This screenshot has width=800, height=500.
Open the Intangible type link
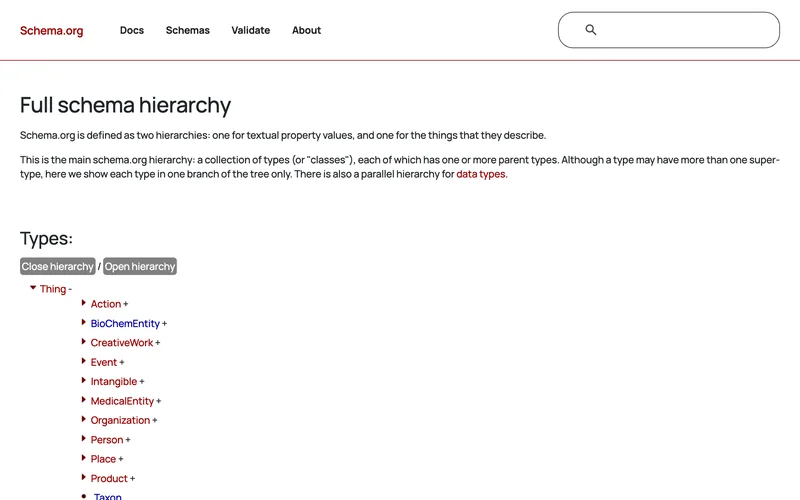click(x=114, y=382)
